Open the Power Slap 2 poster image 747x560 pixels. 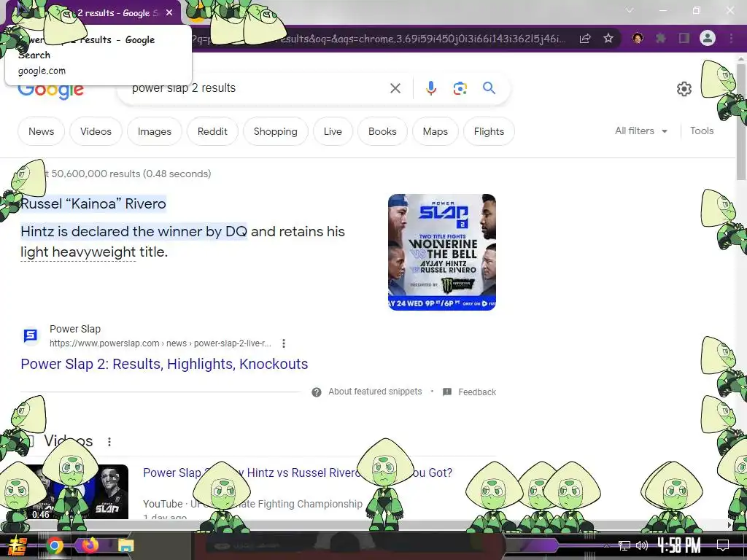click(x=441, y=252)
